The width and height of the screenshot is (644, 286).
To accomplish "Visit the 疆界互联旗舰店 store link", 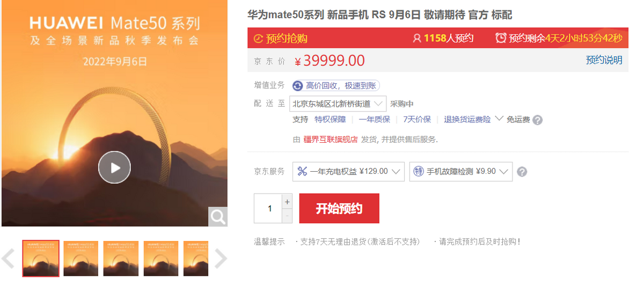I will click(x=331, y=139).
